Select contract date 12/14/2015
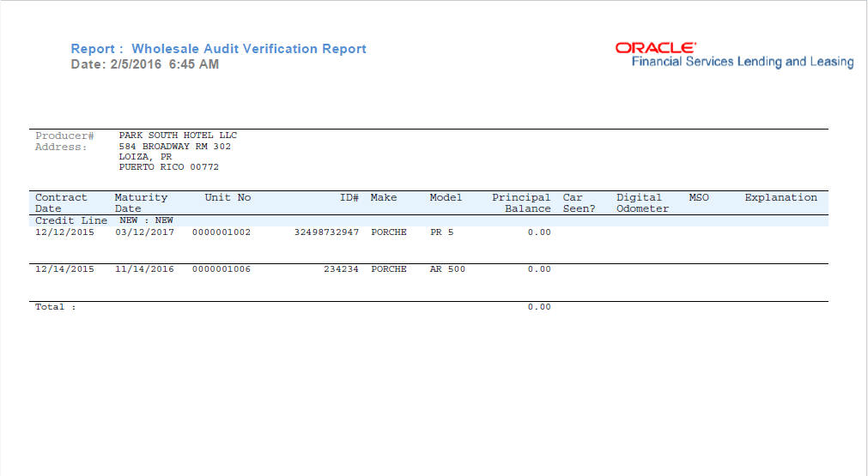This screenshot has width=868, height=476. [64, 269]
